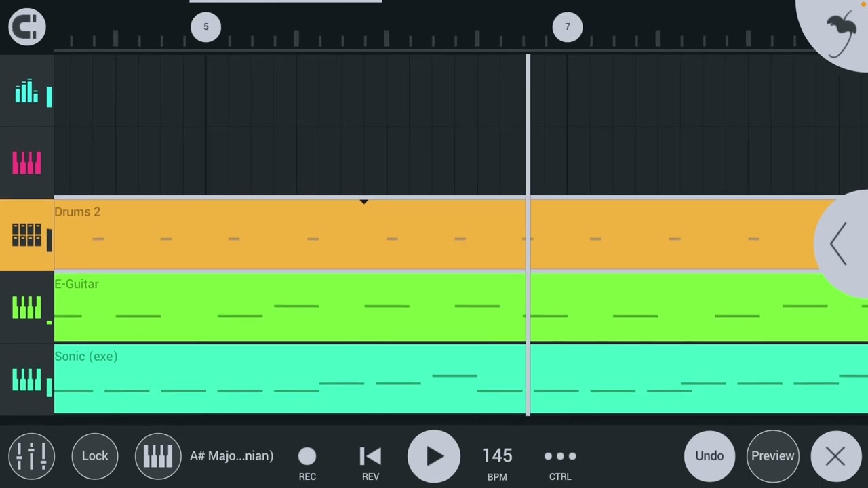Jump to bar 5 marker
Screen dimensions: 868x488
point(206,27)
